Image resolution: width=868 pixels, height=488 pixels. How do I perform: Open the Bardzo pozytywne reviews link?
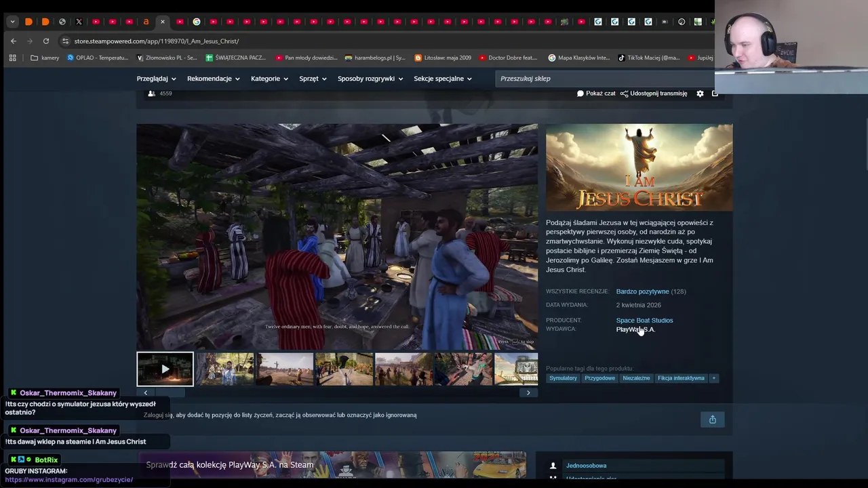point(642,291)
